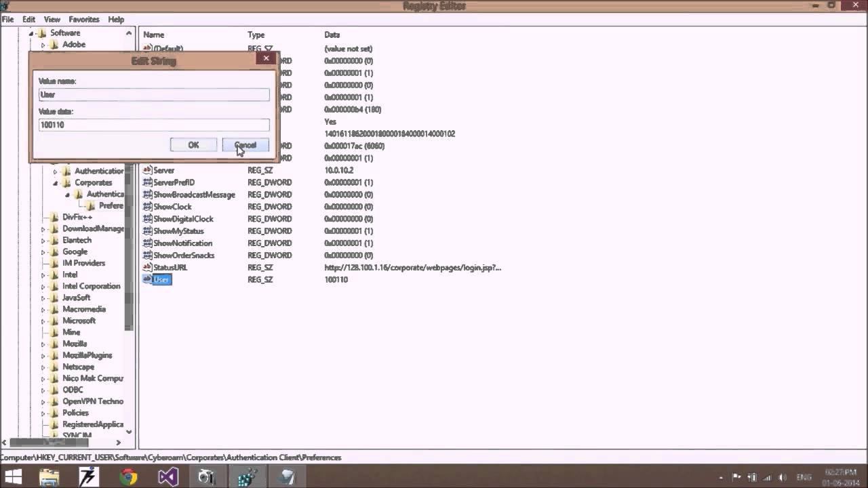Select the ServerPrefID DWORD icon
Image resolution: width=868 pixels, height=488 pixels.
point(147,182)
